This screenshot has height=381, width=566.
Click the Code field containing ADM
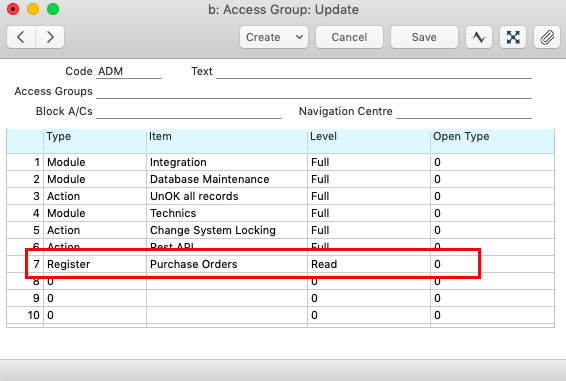point(129,72)
